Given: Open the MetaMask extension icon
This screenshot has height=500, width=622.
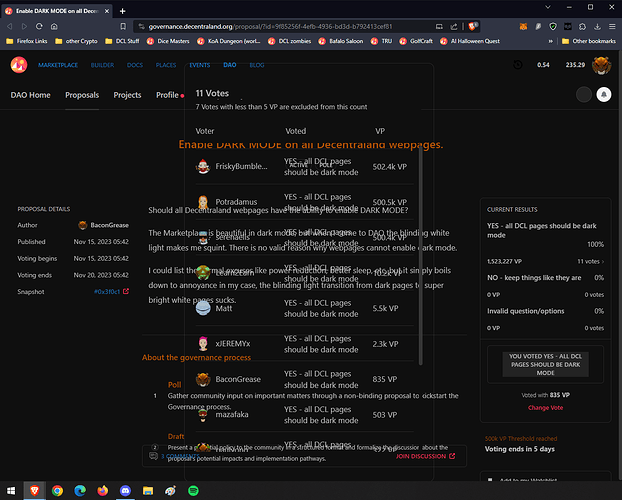Looking at the screenshot, I should tap(523, 27).
